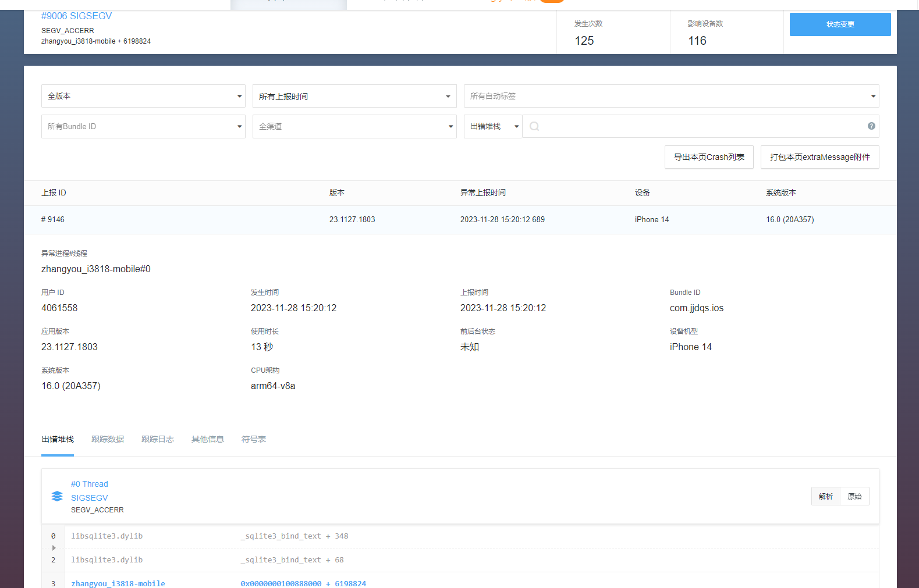Select the 原始 raw stack view toggle
The width and height of the screenshot is (919, 588).
point(854,496)
